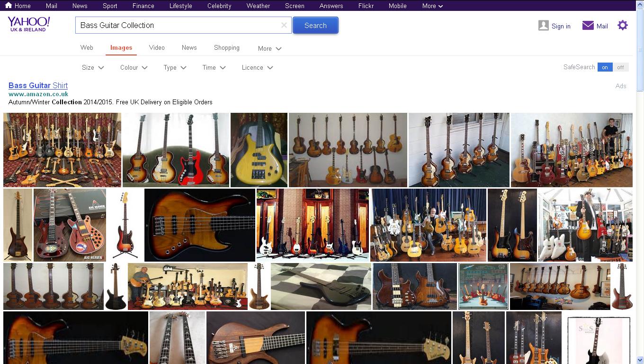The width and height of the screenshot is (644, 364).
Task: Open the settings gear menu
Action: tap(622, 25)
